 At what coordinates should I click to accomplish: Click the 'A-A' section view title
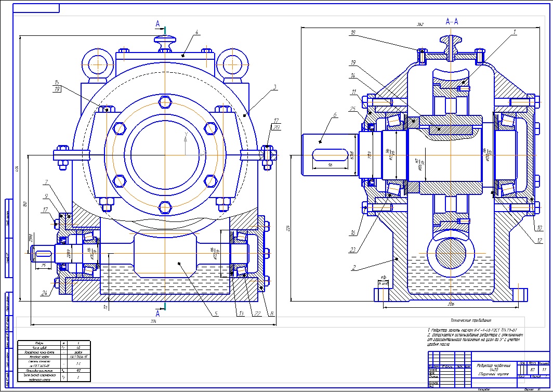(452, 22)
